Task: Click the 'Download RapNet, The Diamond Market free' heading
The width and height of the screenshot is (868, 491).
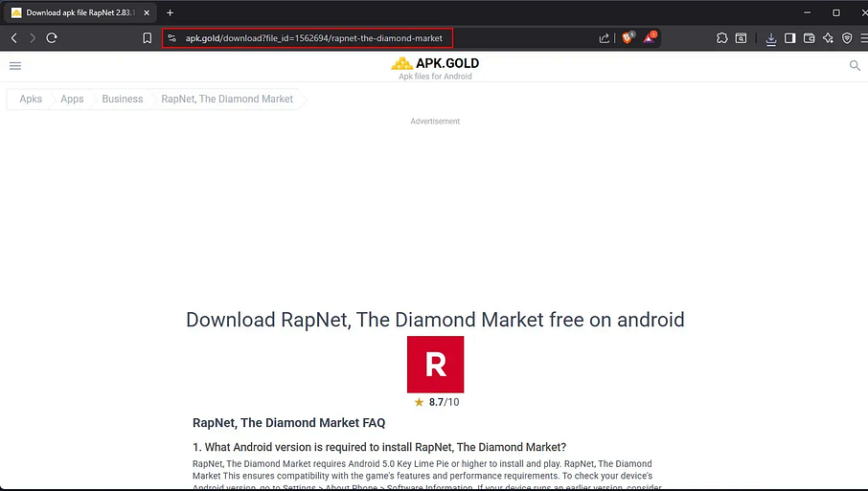Action: pyautogui.click(x=435, y=320)
